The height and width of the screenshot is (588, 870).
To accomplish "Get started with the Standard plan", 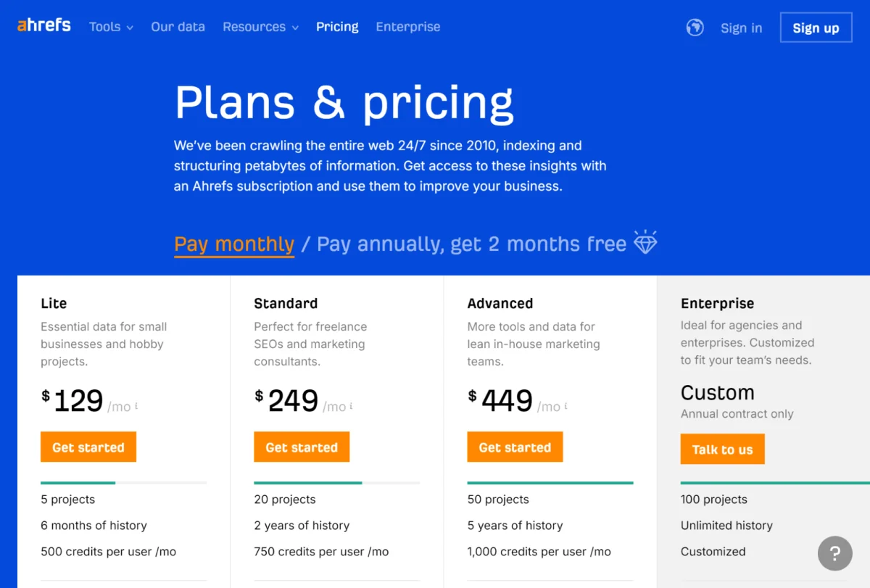I will point(302,447).
